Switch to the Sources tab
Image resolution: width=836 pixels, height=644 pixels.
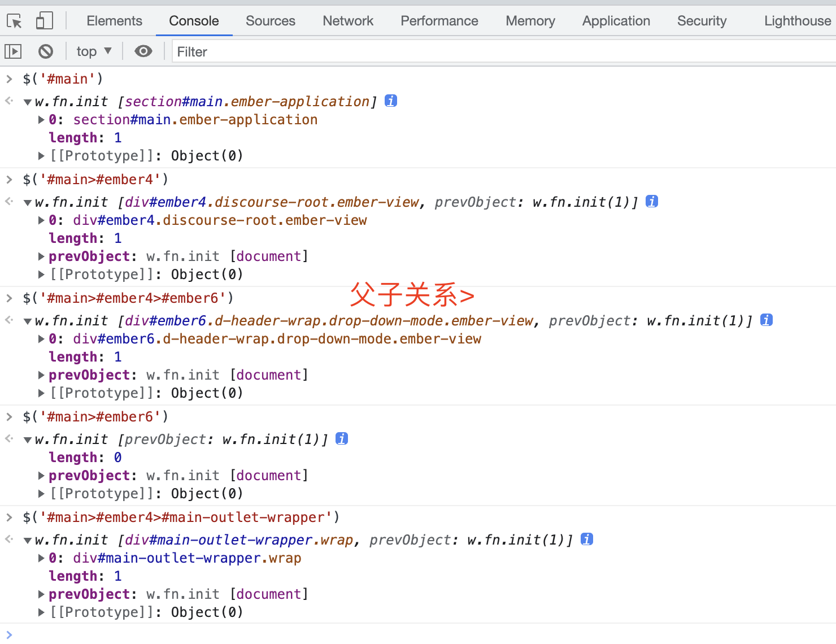[271, 21]
